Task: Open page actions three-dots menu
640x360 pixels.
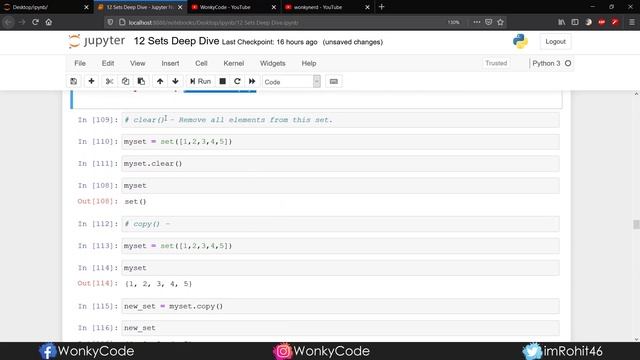Action: pyautogui.click(x=476, y=22)
